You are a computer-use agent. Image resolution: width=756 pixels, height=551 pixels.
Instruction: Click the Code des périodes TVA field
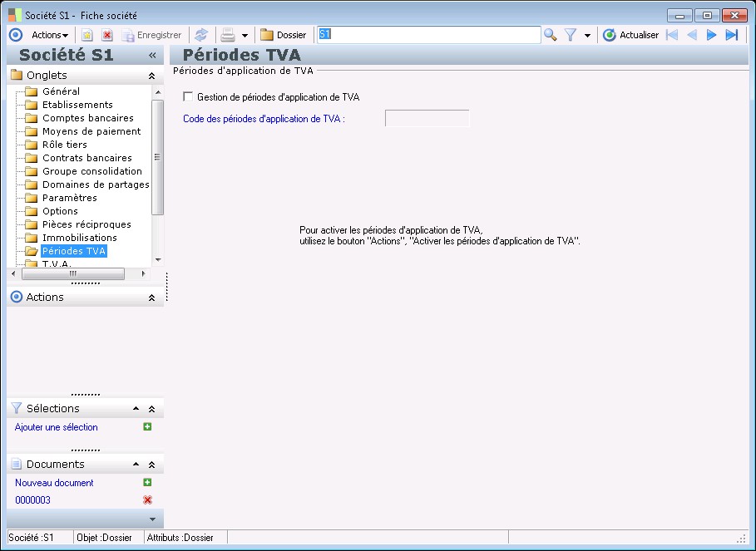pyautogui.click(x=427, y=119)
